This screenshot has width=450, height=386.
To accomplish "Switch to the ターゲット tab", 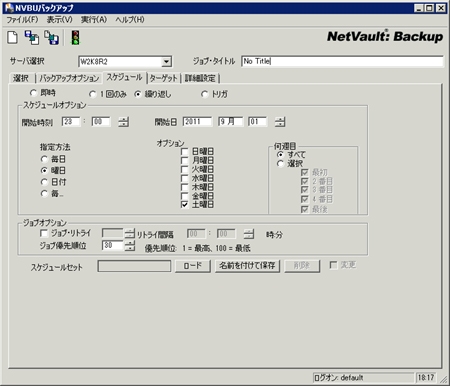I will (163, 78).
